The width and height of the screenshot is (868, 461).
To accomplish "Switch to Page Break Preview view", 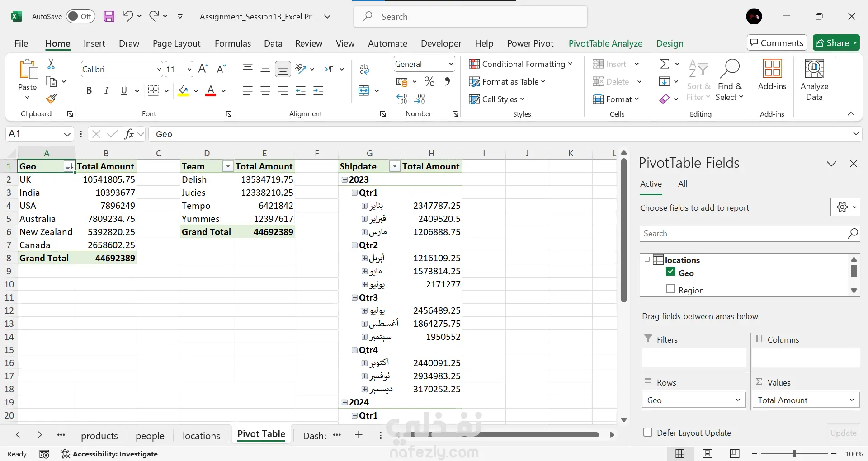I will (x=735, y=453).
